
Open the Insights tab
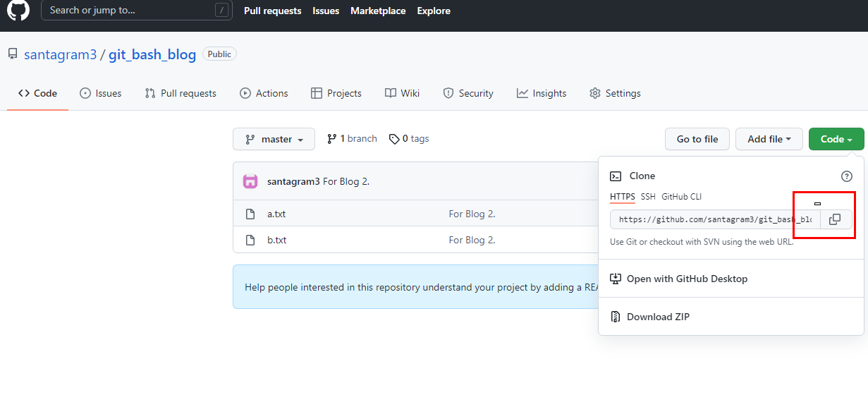click(542, 93)
